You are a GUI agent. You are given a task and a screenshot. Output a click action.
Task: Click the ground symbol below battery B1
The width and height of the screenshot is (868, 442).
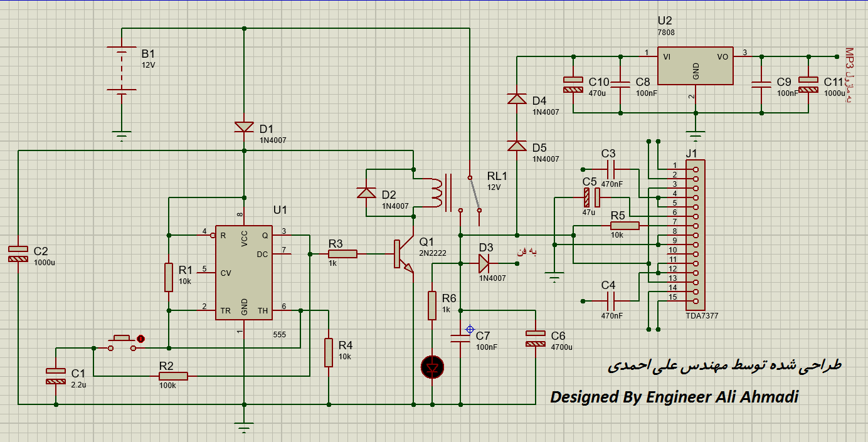tap(122, 135)
